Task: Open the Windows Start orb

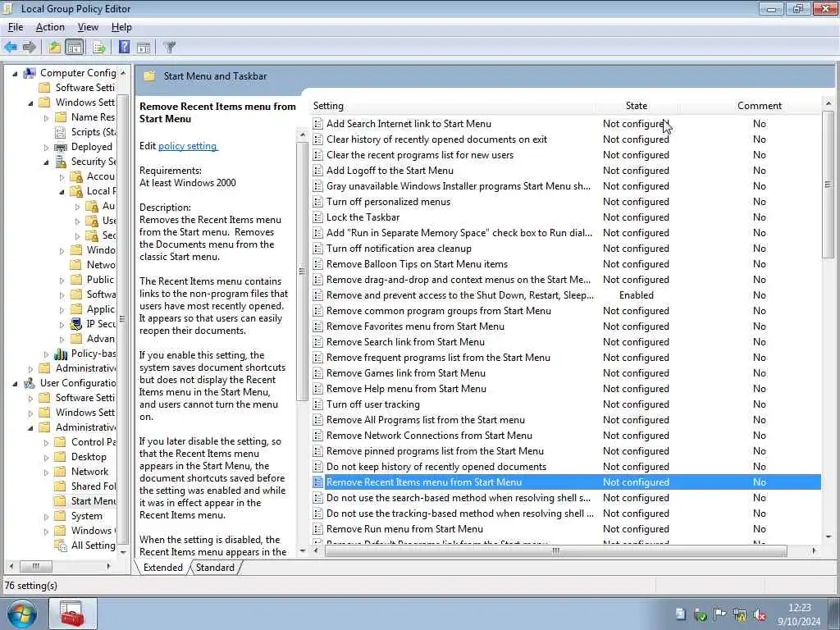Action: point(22,614)
